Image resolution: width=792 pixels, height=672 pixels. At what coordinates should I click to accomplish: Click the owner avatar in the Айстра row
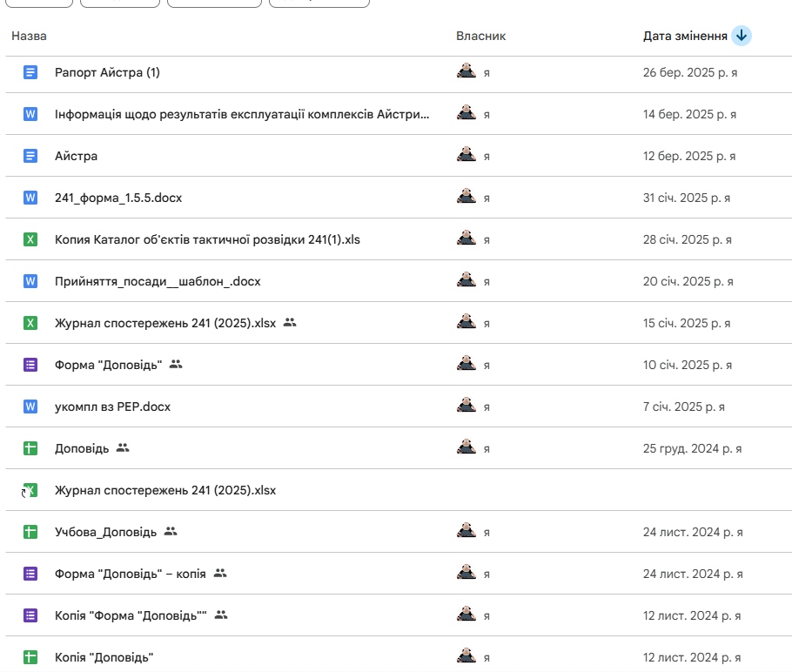click(466, 155)
